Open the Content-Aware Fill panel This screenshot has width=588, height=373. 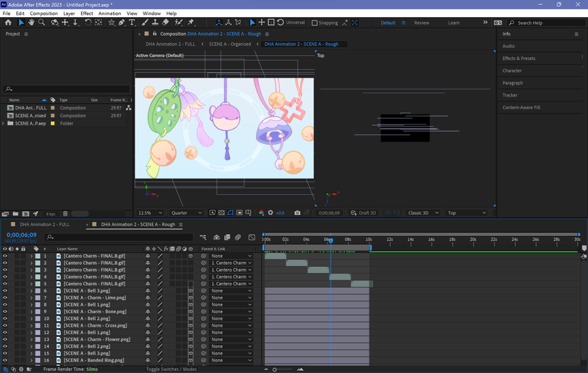521,108
